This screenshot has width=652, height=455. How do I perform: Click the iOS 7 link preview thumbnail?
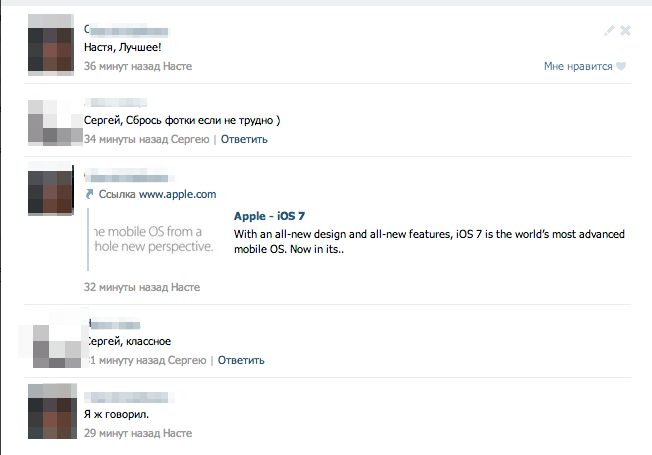[x=152, y=239]
